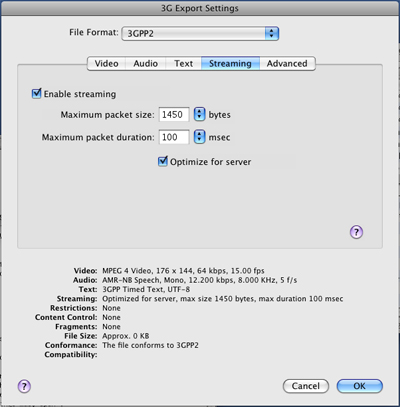Focus the Maximum packet size field 1450
Screen dimensions: 400x407
click(x=174, y=114)
